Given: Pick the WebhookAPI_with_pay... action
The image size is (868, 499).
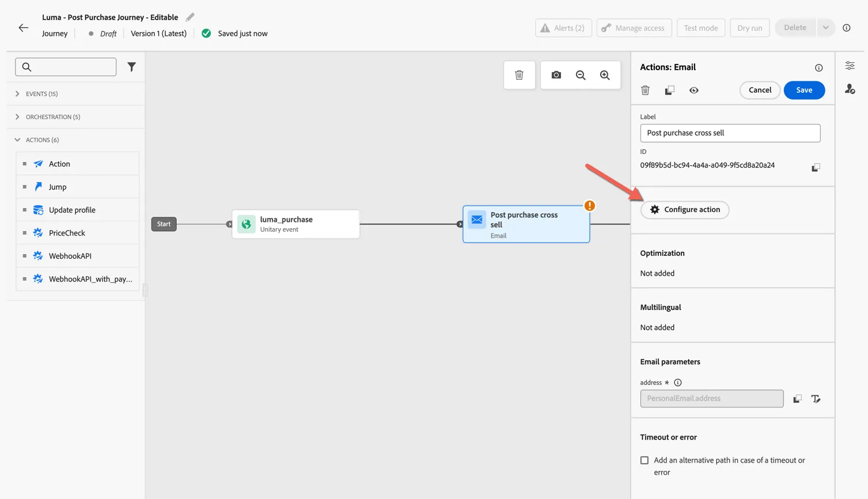Looking at the screenshot, I should pos(78,279).
